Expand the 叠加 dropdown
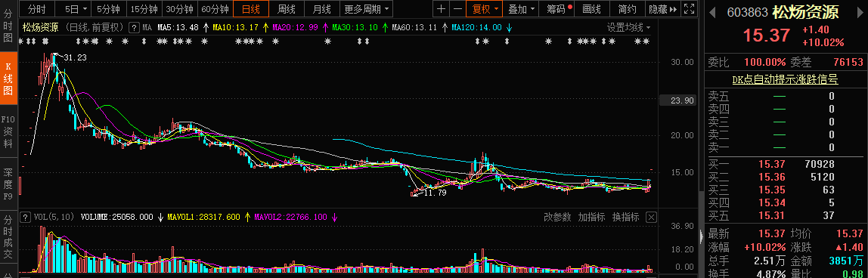 522,9
